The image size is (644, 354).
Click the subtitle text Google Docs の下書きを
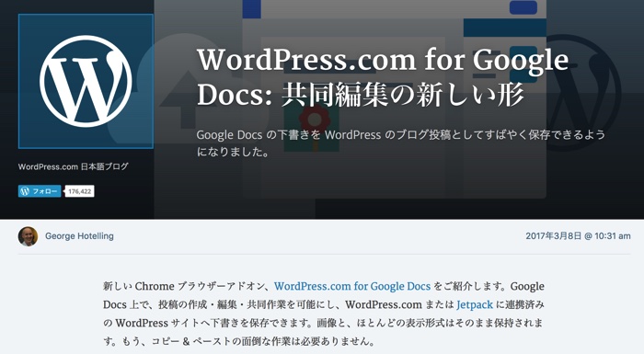(x=259, y=134)
